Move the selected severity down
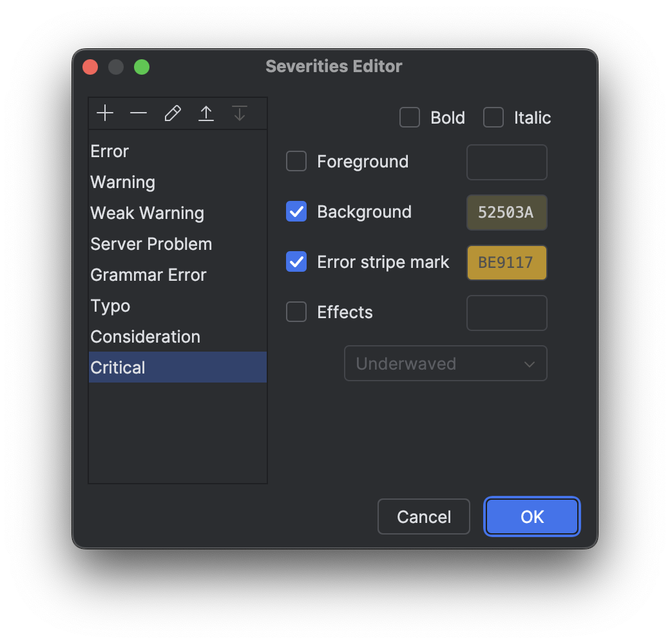This screenshot has width=670, height=644. 239,113
